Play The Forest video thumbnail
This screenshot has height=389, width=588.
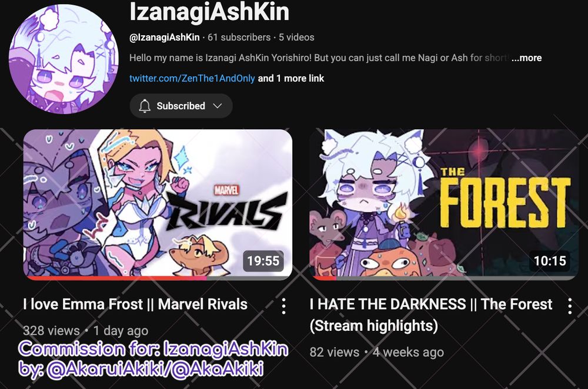444,204
